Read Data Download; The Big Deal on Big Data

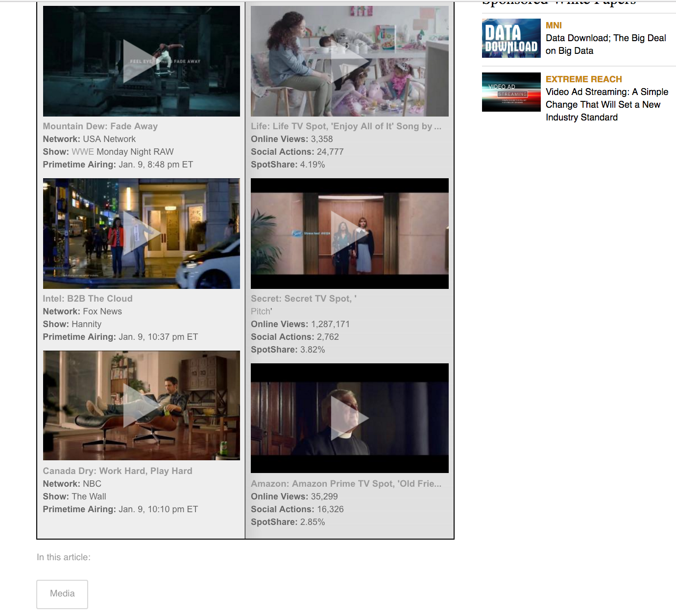click(x=606, y=45)
